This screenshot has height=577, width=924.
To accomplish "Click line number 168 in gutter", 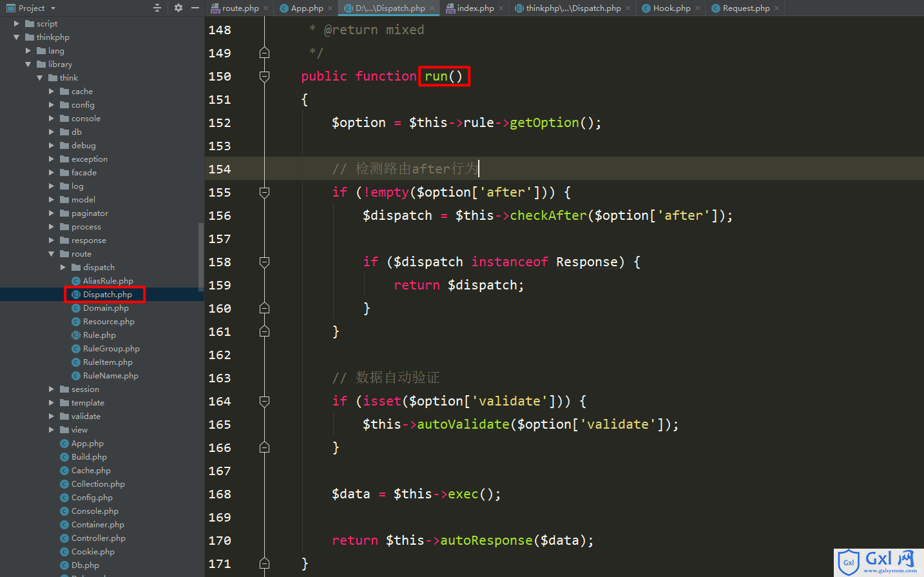I will coord(220,494).
